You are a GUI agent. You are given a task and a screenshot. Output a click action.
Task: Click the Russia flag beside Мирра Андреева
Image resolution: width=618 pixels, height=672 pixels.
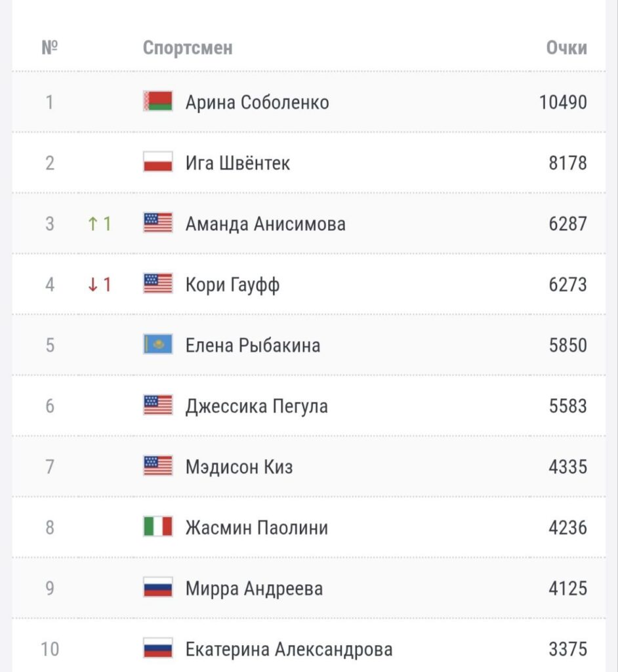click(x=157, y=589)
